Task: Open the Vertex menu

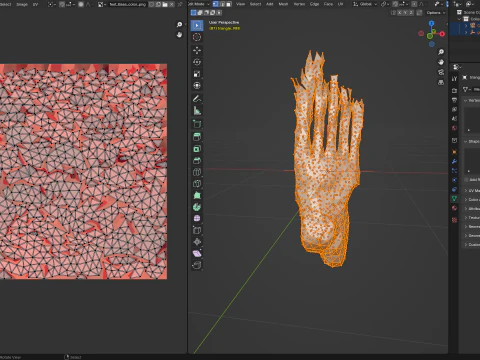Action: [299, 4]
